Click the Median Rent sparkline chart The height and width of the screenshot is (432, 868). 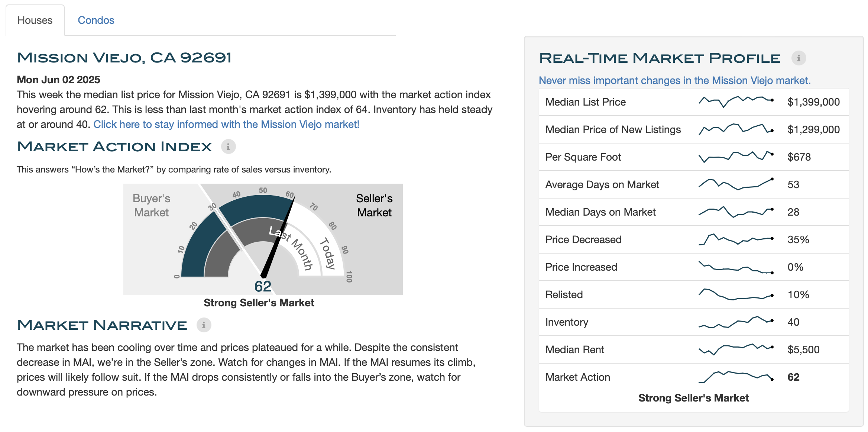click(x=736, y=349)
